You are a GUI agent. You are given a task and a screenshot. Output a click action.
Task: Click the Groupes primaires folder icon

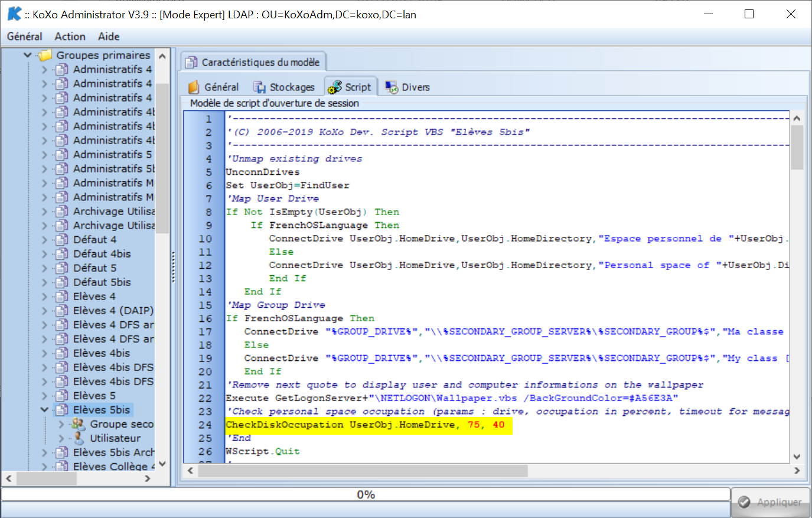click(x=44, y=56)
